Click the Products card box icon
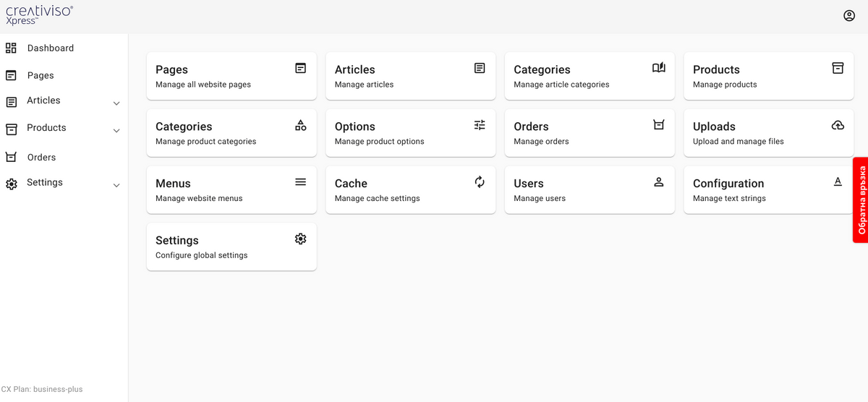Viewport: 868px width, 402px height. click(x=838, y=68)
